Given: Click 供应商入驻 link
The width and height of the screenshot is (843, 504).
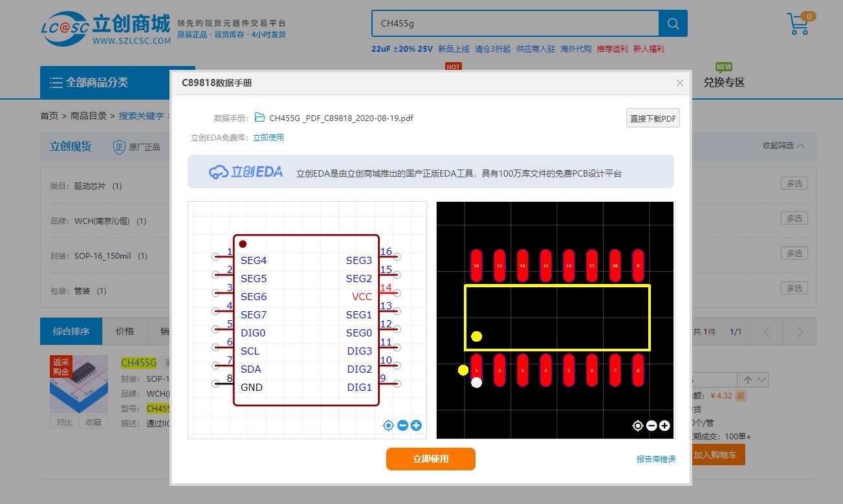Looking at the screenshot, I should [x=536, y=49].
